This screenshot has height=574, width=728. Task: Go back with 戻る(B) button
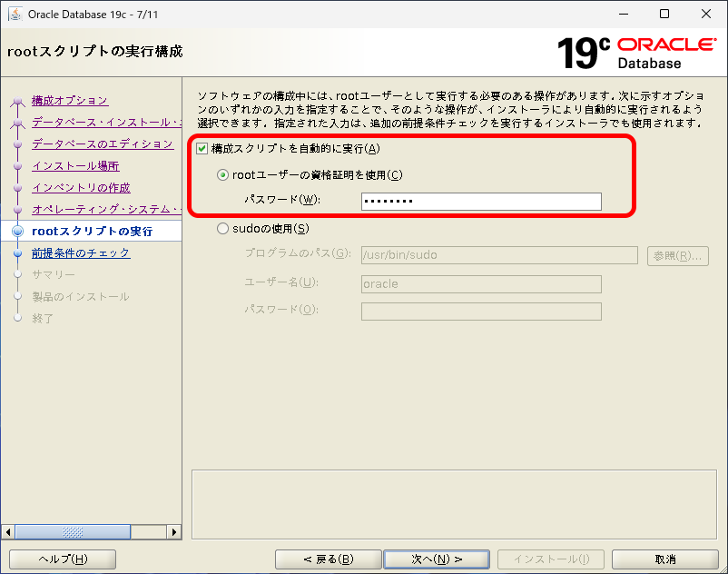[329, 559]
